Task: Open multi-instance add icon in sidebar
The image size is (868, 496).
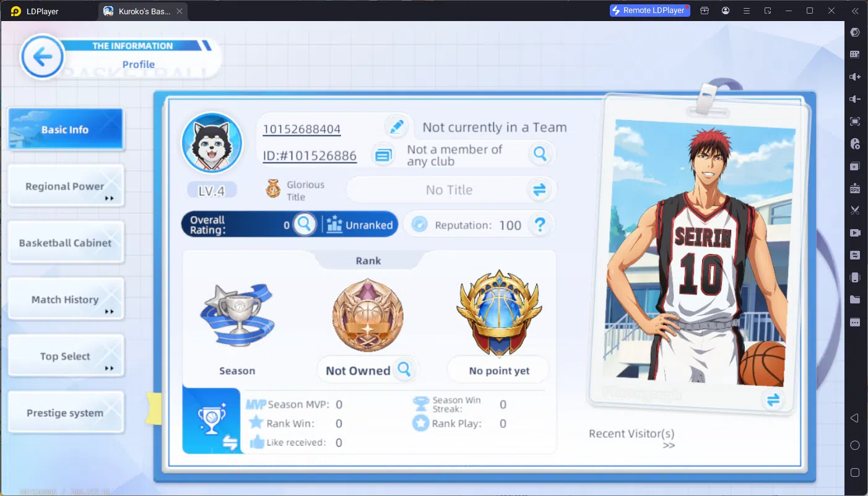Action: pos(855,166)
